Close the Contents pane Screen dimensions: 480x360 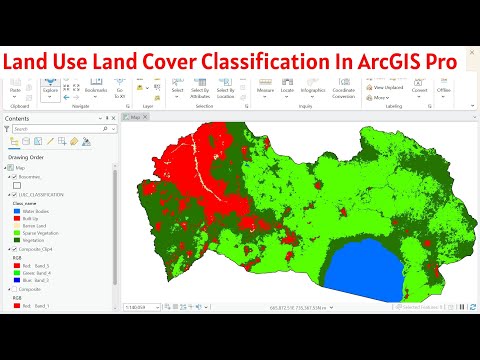click(x=113, y=118)
